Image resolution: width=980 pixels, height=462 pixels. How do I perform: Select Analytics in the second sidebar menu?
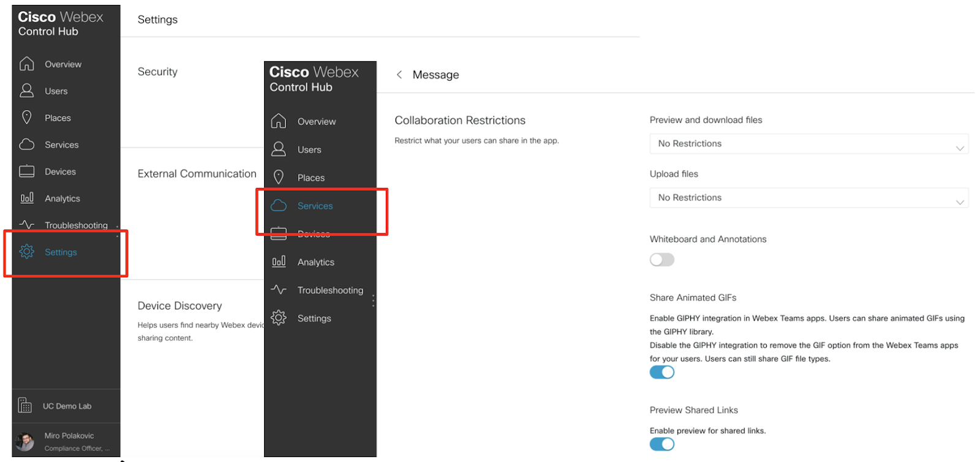point(315,262)
